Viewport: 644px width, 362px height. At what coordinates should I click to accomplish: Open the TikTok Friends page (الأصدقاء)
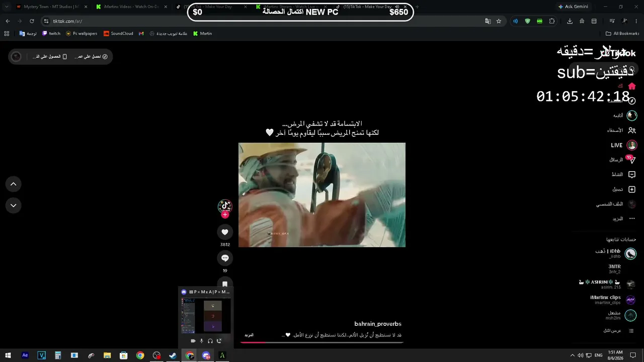[621, 130]
